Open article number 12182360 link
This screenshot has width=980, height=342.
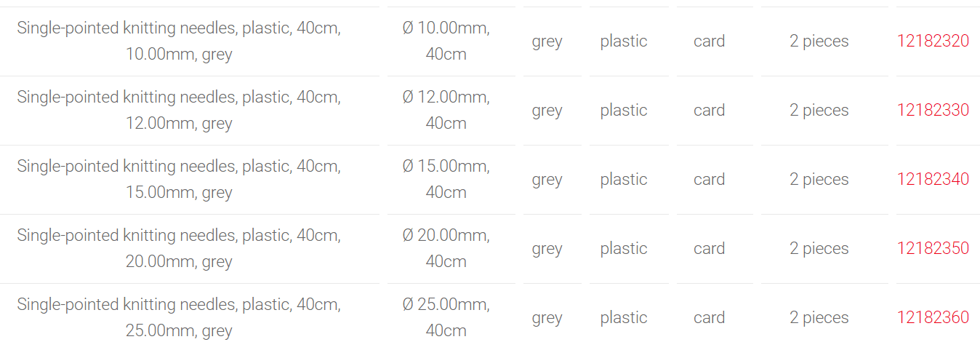[933, 318]
